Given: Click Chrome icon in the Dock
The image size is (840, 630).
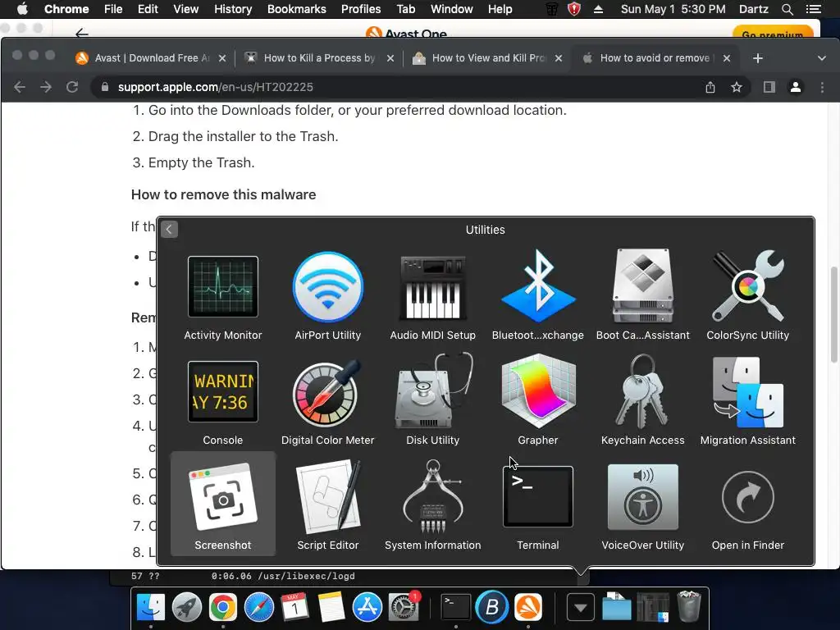Looking at the screenshot, I should pyautogui.click(x=223, y=608).
